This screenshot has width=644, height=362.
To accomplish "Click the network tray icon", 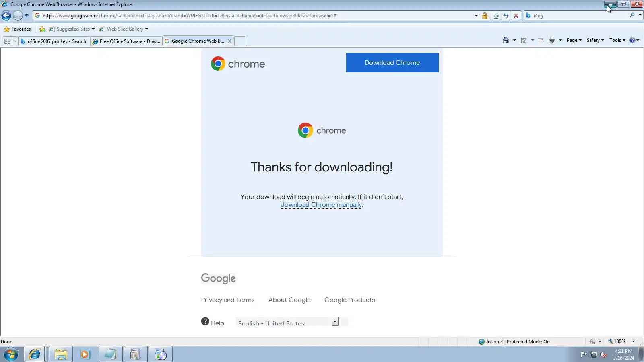I will [593, 354].
